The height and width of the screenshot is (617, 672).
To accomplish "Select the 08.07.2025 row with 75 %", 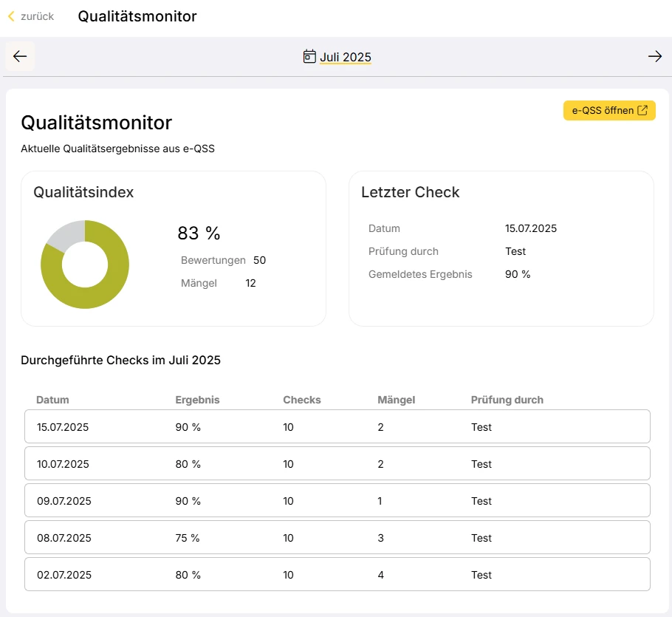I will (337, 538).
